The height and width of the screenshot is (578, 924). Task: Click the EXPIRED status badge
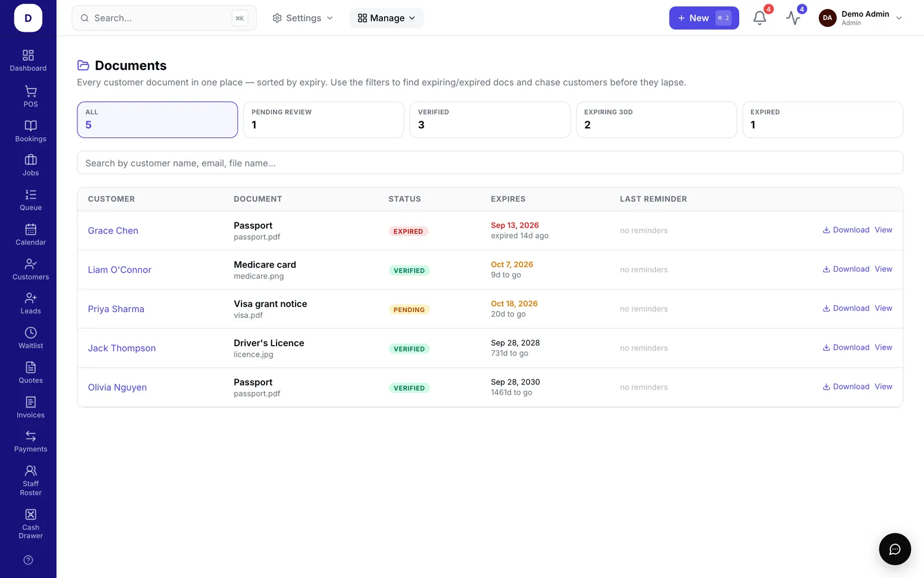click(x=408, y=231)
